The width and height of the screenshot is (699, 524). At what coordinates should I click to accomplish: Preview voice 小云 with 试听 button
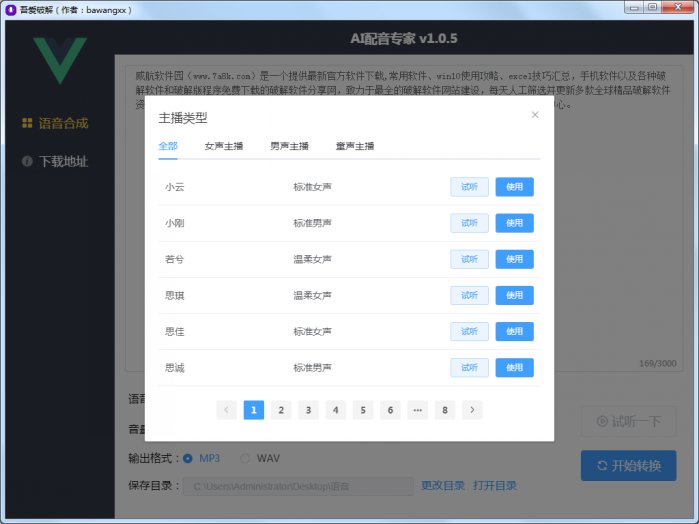(469, 187)
